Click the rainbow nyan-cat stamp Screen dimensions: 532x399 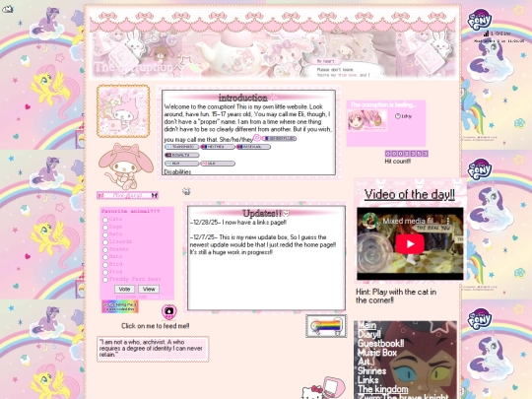click(x=326, y=326)
